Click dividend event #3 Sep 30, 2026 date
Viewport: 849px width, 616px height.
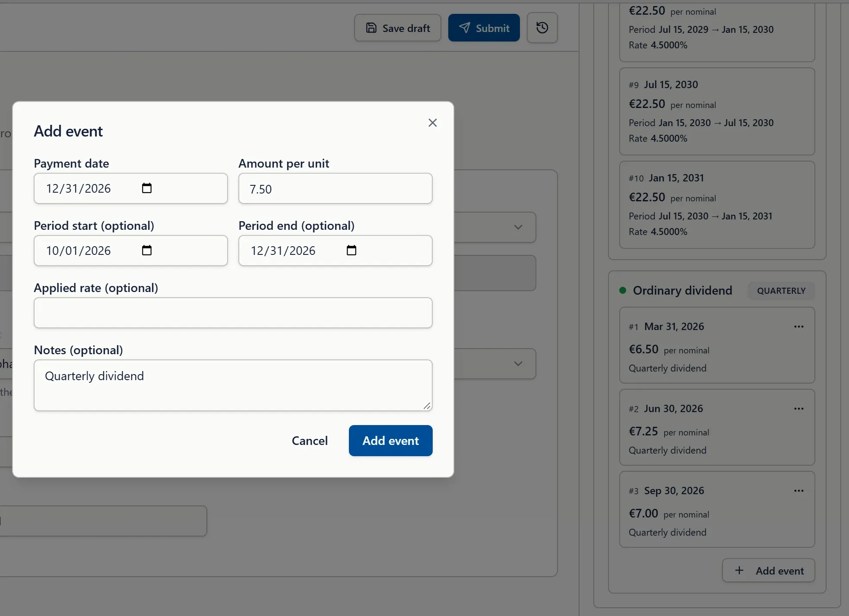(x=674, y=491)
